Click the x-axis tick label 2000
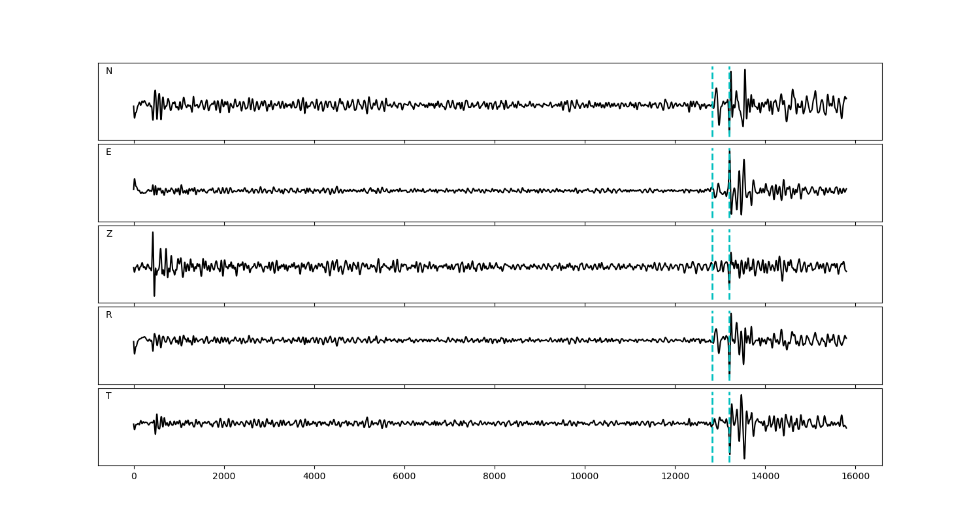 pos(224,477)
